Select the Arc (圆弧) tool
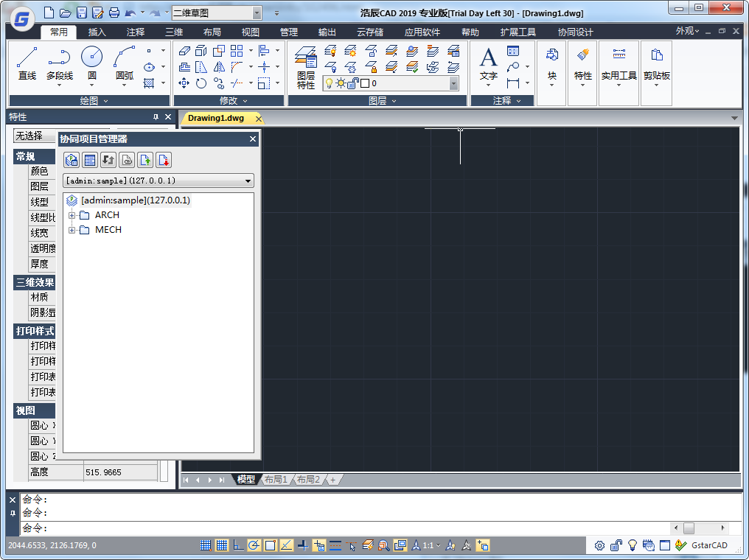 click(x=124, y=63)
